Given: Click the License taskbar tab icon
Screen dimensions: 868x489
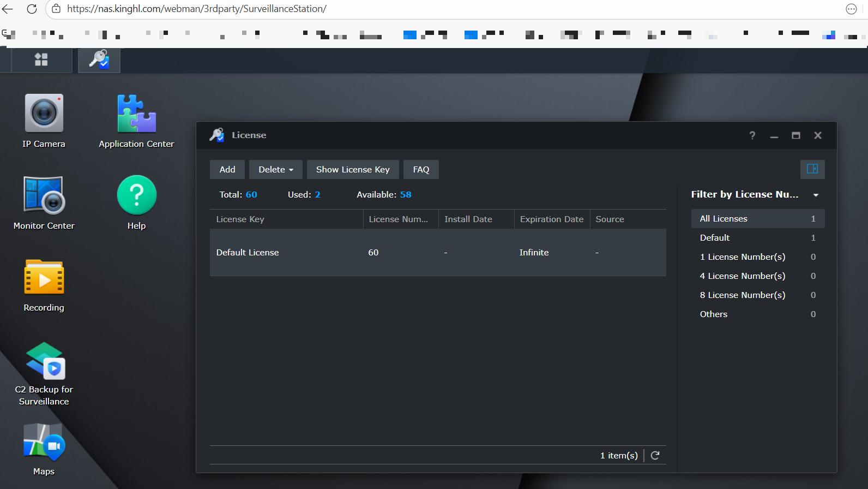Looking at the screenshot, I should [99, 59].
